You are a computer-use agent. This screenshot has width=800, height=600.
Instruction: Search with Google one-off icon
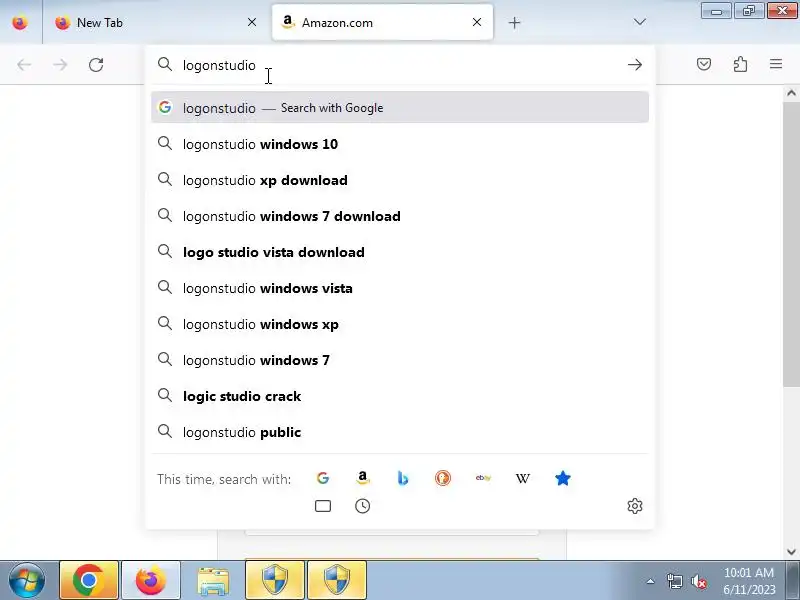(322, 479)
